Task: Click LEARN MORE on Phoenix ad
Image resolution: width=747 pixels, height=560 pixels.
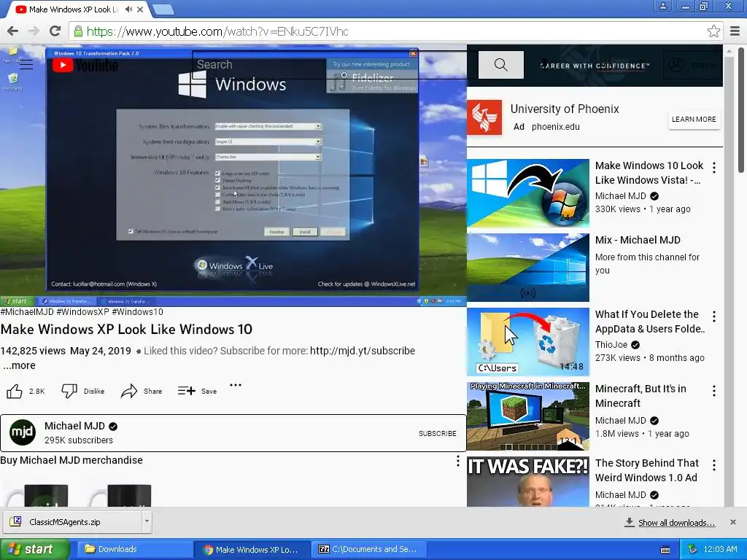Action: click(694, 120)
